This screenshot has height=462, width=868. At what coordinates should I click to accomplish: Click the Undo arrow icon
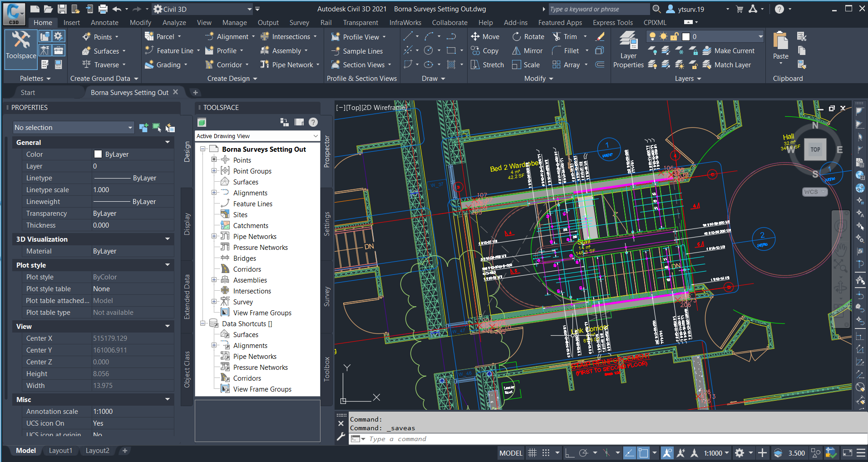click(117, 9)
